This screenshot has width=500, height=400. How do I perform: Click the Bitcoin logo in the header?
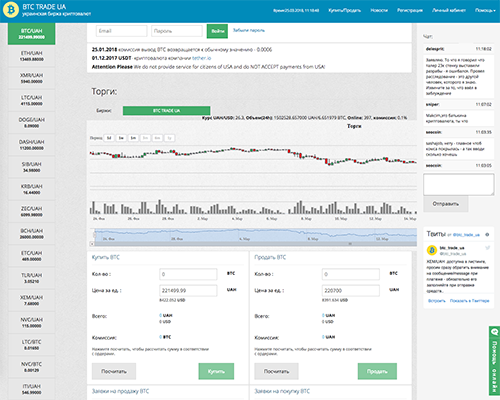[11, 10]
